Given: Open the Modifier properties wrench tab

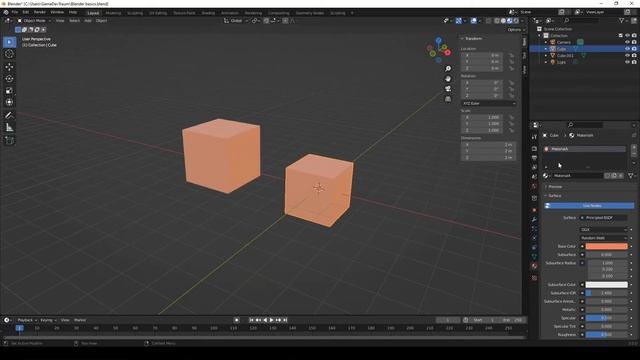Looking at the screenshot, I should point(534,220).
